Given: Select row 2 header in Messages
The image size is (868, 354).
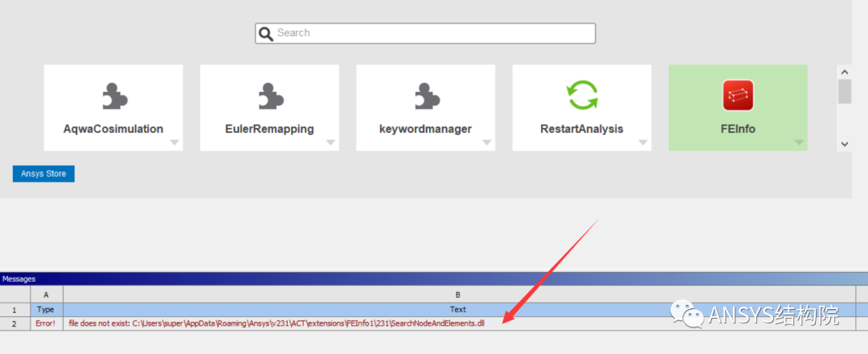Looking at the screenshot, I should pos(15,323).
